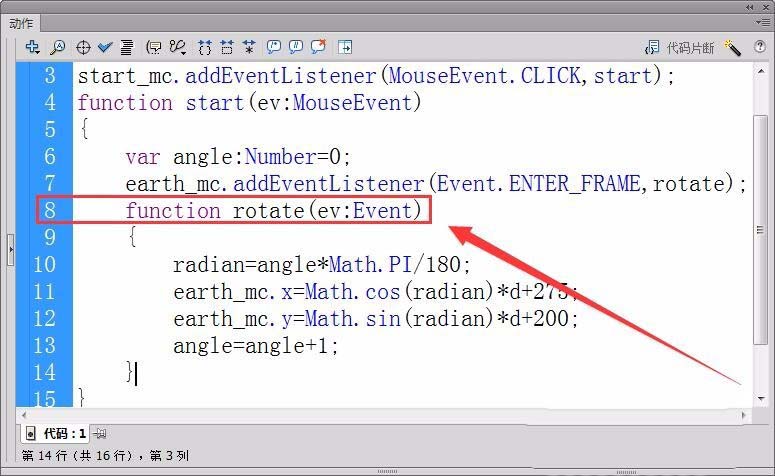The width and height of the screenshot is (775, 476).
Task: Show code hint speech bubble icon
Action: point(154,47)
